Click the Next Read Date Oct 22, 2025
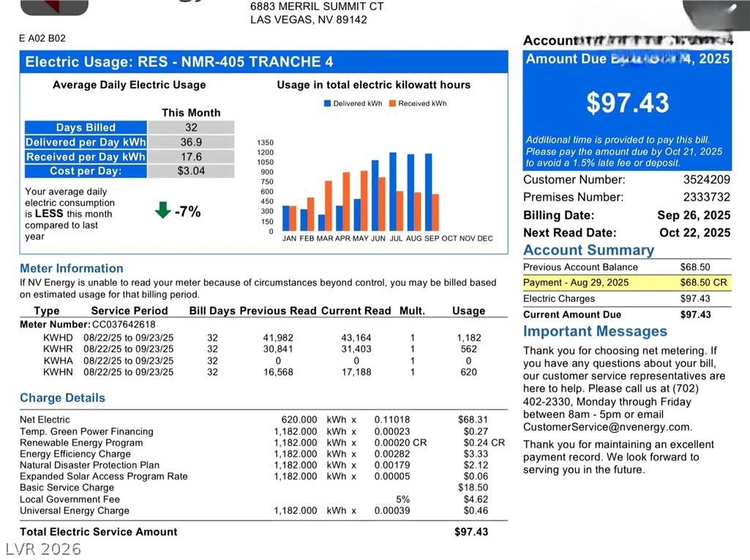Viewport: 750px width, 560px height. (694, 232)
